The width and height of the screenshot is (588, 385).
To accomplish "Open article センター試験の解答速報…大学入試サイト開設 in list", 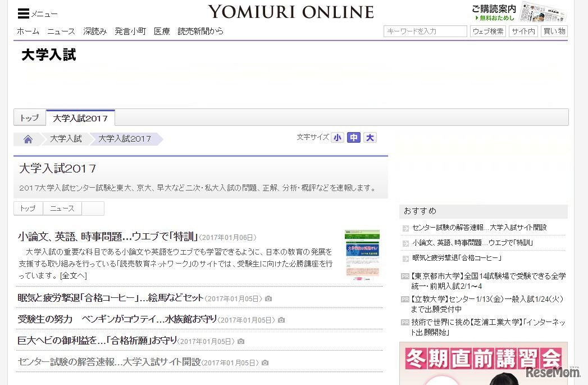I will [x=109, y=362].
